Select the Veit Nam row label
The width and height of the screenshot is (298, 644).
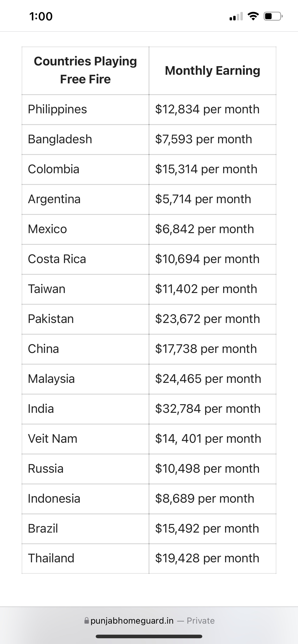pos(53,439)
